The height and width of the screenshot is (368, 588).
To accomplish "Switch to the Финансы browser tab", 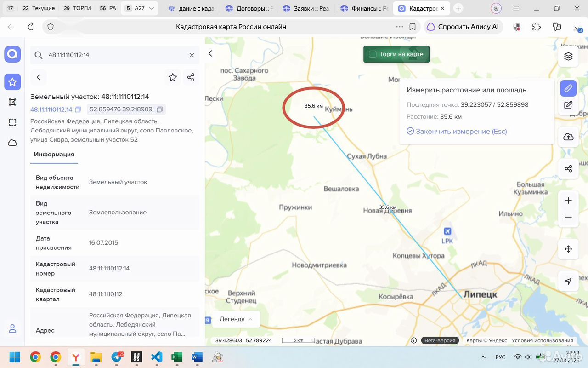I will [x=364, y=8].
